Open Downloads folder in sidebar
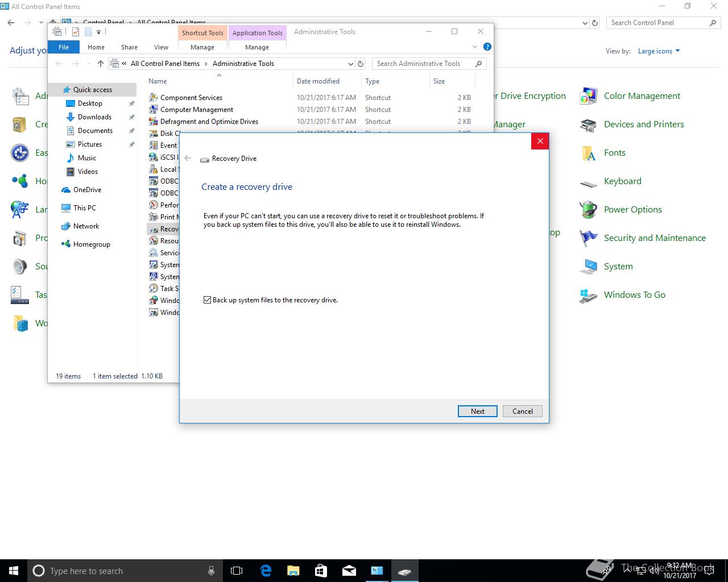 (94, 117)
